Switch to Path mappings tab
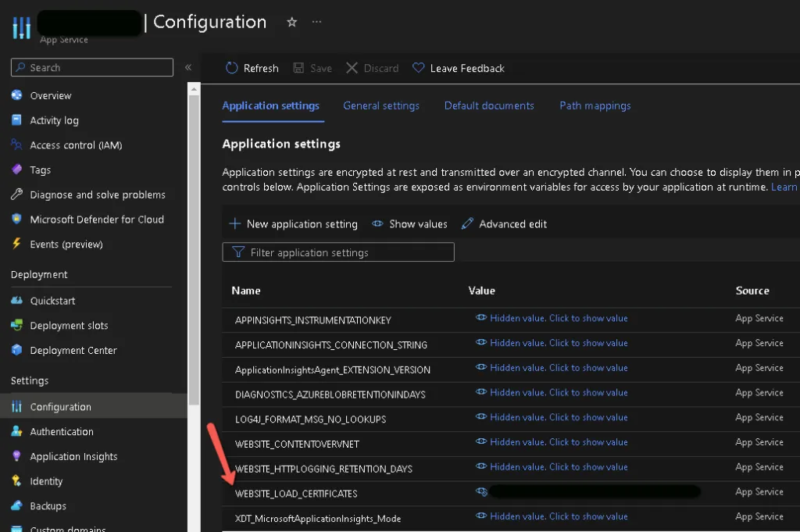This screenshot has height=532, width=800. pyautogui.click(x=595, y=105)
